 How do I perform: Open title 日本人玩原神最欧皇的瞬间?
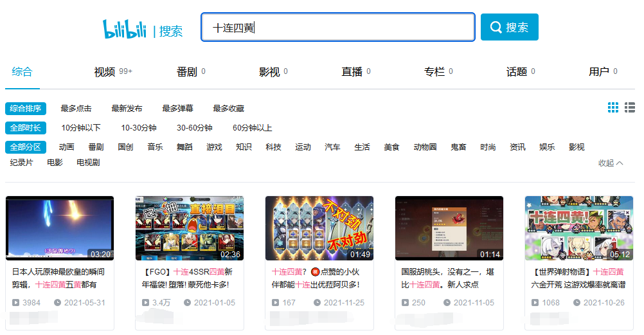[x=58, y=278]
